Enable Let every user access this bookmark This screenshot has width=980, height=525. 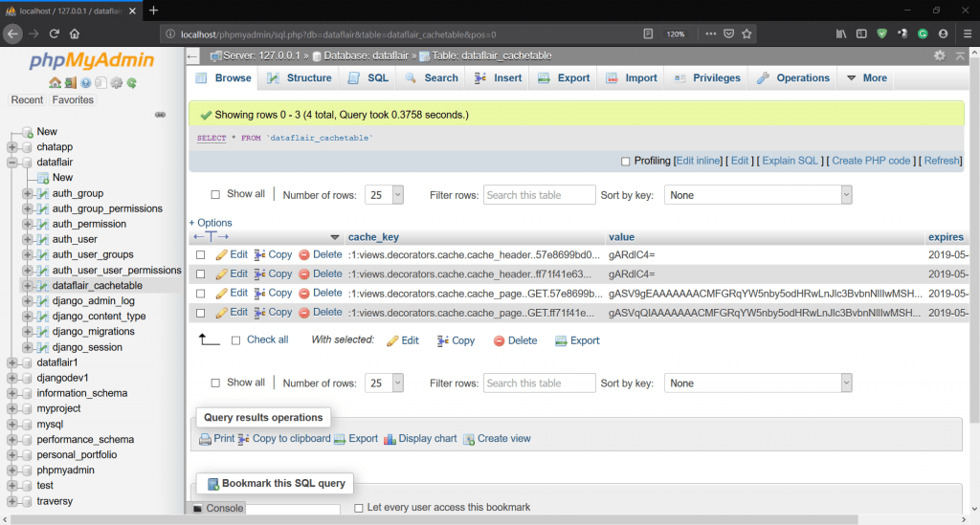point(359,508)
